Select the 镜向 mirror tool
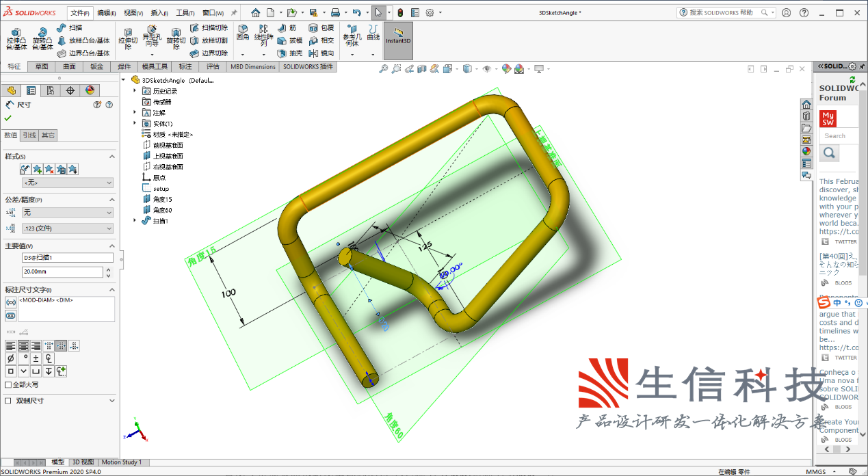This screenshot has width=868, height=476. [321, 53]
